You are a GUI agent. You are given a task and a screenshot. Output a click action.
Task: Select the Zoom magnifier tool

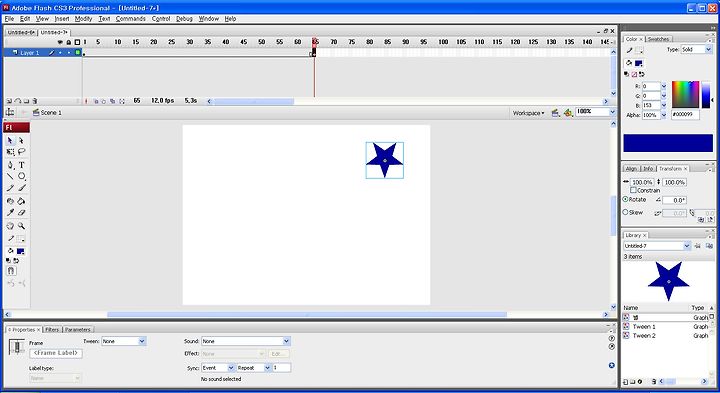(21, 226)
